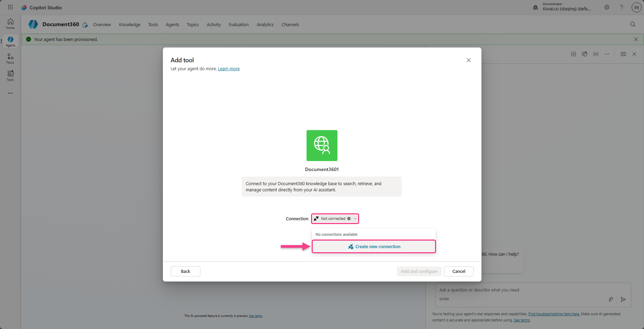
Task: Select Create new connection option
Action: pos(374,247)
